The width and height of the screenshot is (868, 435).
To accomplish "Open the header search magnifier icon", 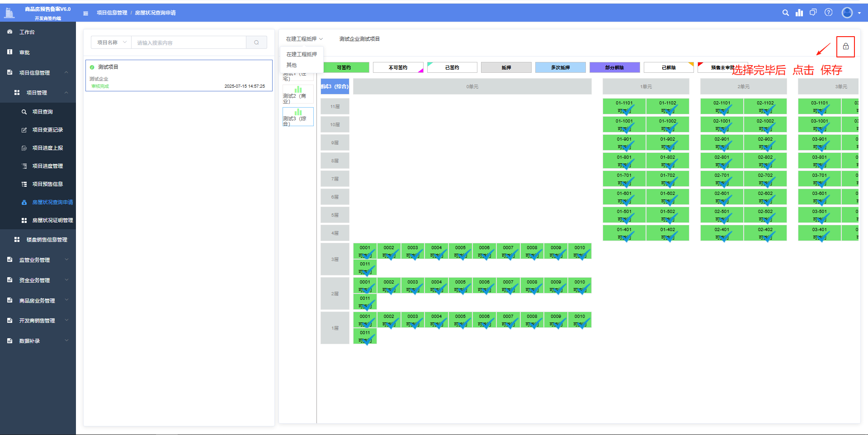I will click(x=786, y=13).
